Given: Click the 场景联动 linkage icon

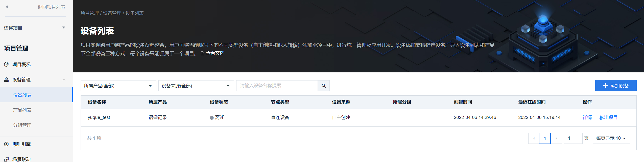Looking at the screenshot, I should [7, 159].
